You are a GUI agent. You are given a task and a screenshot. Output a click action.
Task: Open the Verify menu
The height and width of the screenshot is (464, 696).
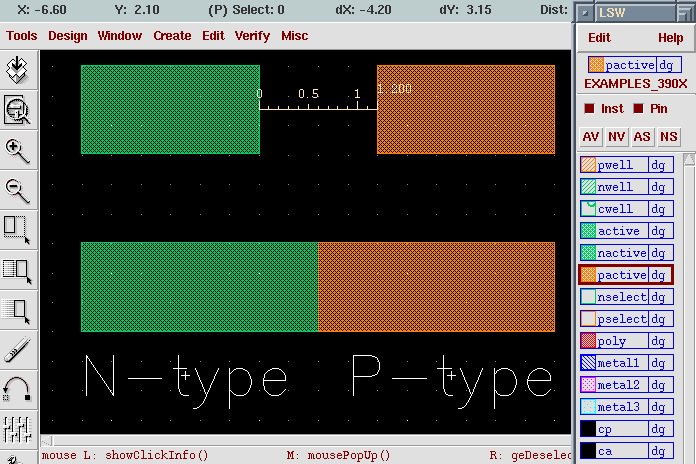coord(252,36)
